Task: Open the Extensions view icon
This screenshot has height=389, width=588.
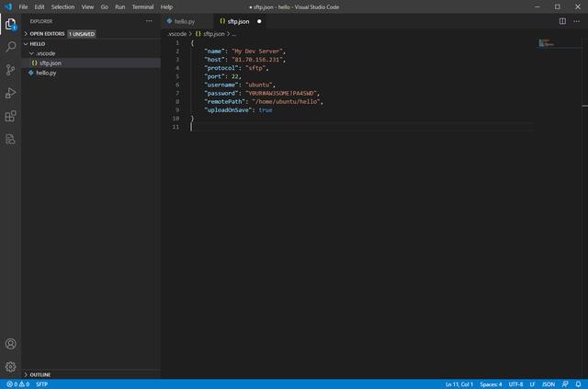Action: click(x=10, y=116)
